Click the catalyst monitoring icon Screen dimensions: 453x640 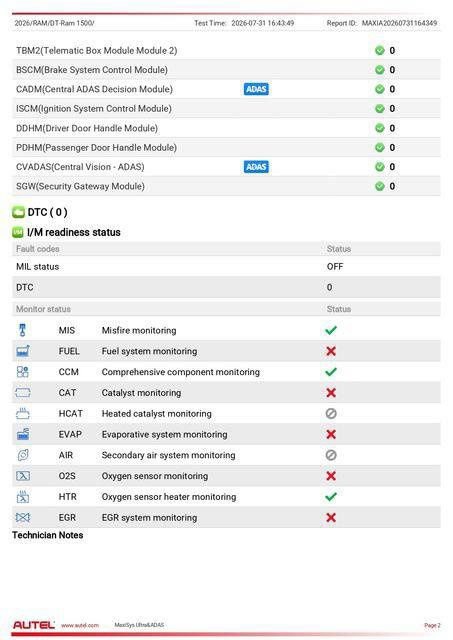(x=22, y=393)
